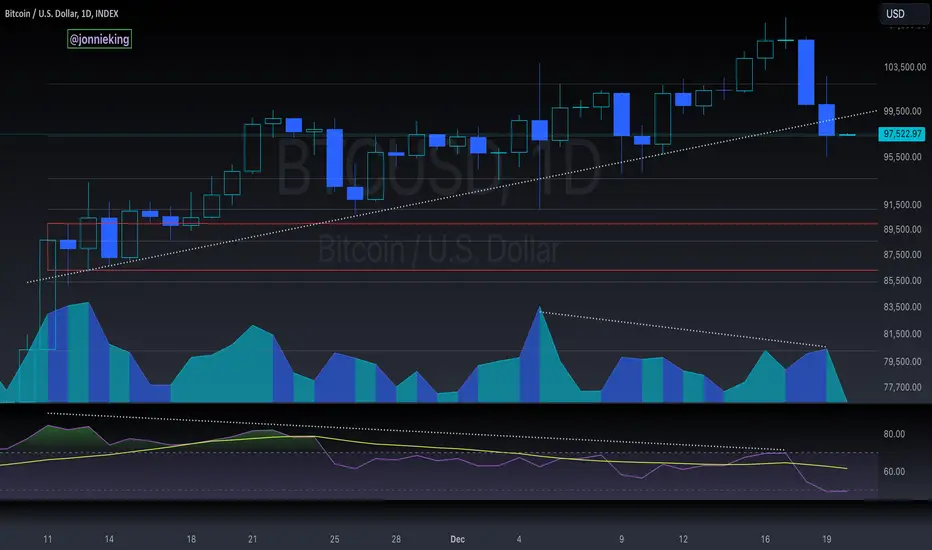This screenshot has height=550, width=932.
Task: Click the date 4 on time axis
Action: [x=519, y=539]
